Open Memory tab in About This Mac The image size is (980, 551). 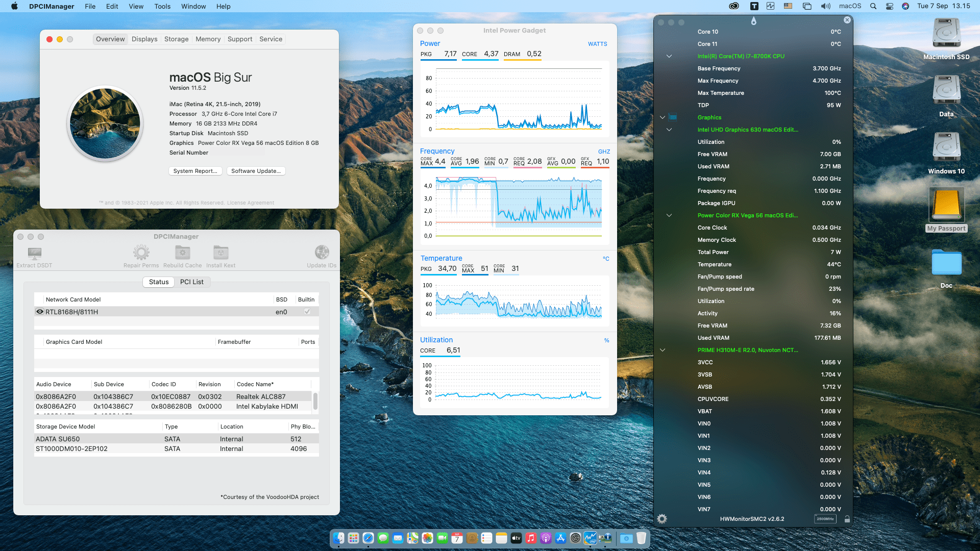pos(208,39)
